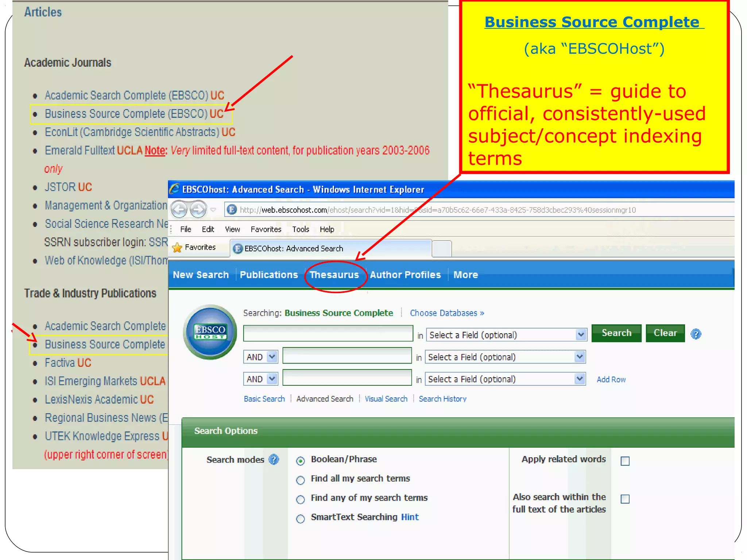Open the Tools menu
The image size is (747, 560).
[x=301, y=229]
